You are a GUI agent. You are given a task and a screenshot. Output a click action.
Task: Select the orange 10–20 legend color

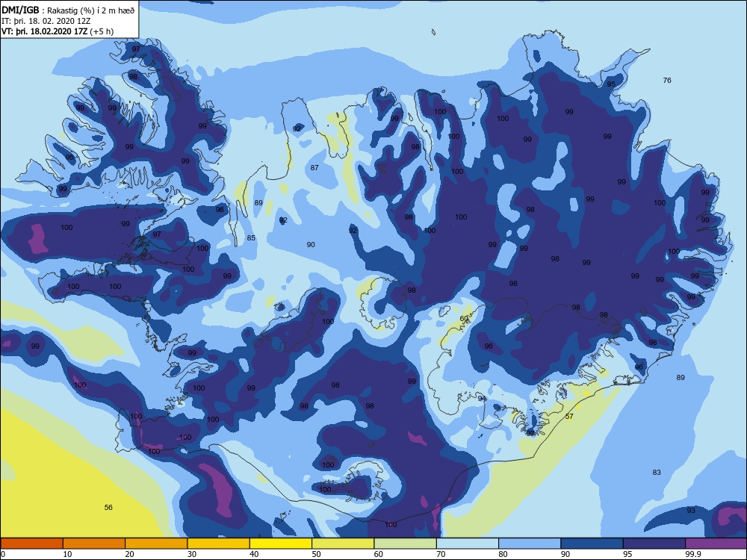tap(94, 544)
